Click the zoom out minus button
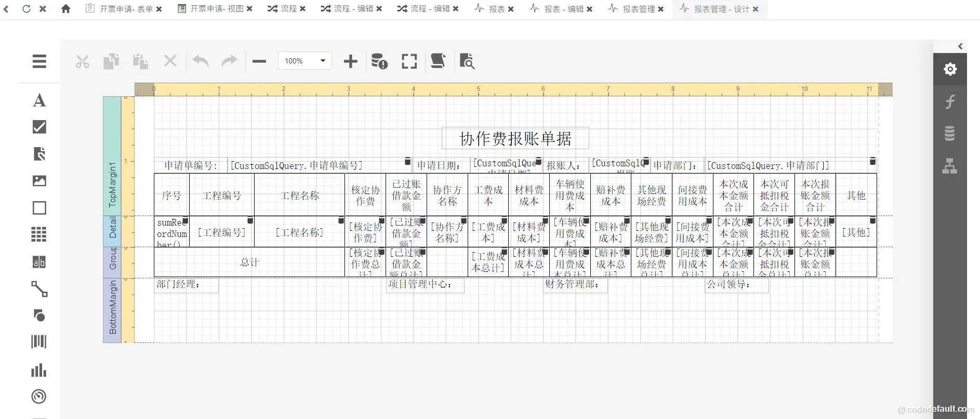This screenshot has width=980, height=419. [x=259, y=61]
